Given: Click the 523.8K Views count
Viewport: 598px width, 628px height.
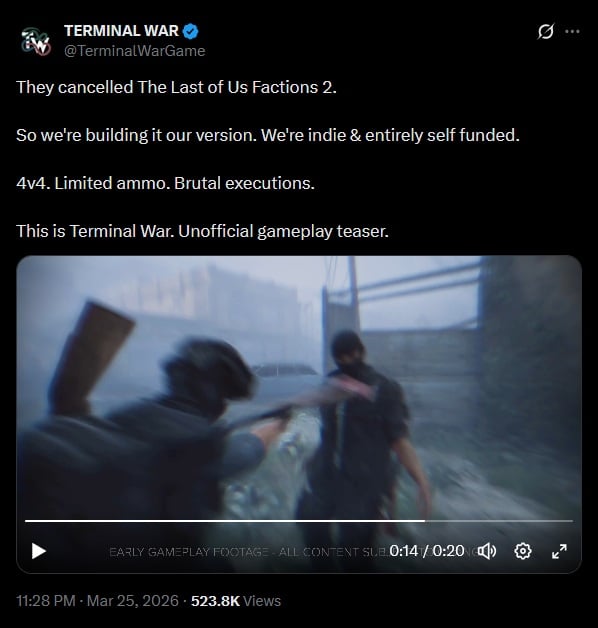Looking at the screenshot, I should 236,601.
